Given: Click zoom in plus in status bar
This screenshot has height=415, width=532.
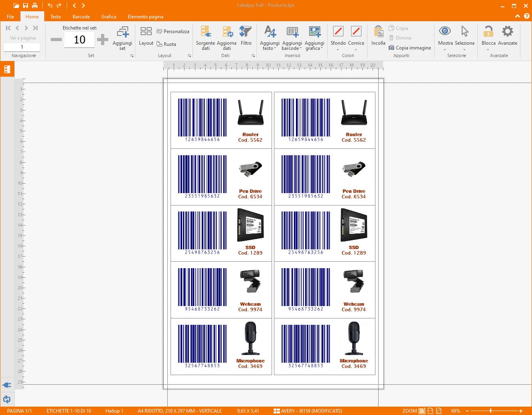Looking at the screenshot, I should [x=521, y=411].
